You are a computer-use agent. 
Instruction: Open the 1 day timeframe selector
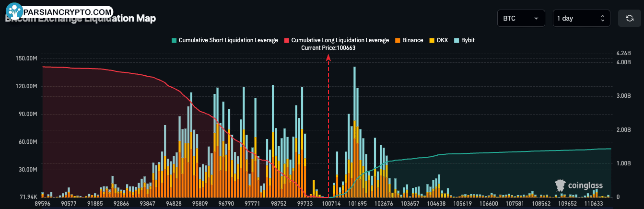click(581, 19)
